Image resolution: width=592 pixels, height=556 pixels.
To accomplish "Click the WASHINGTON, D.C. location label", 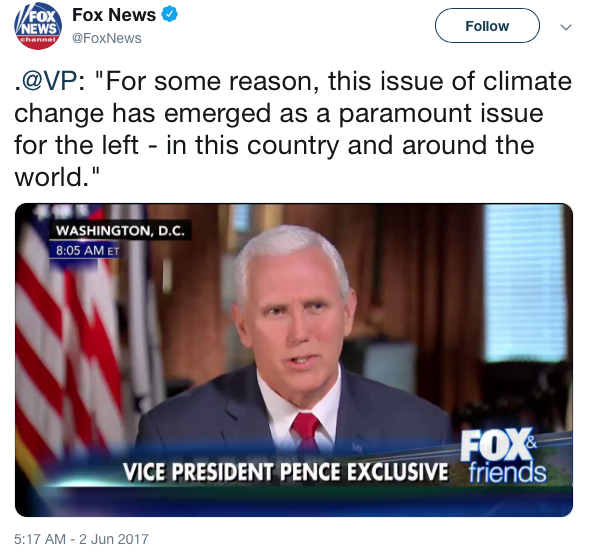I will coord(120,230).
